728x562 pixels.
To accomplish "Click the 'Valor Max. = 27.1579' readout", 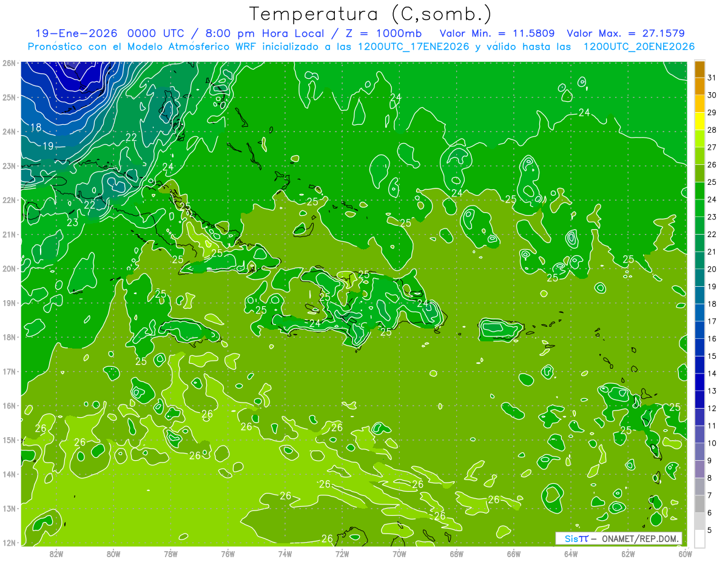I will tap(626, 33).
